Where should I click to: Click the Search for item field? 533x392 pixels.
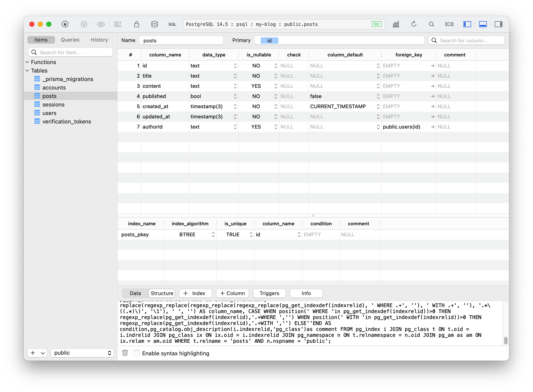coord(70,52)
